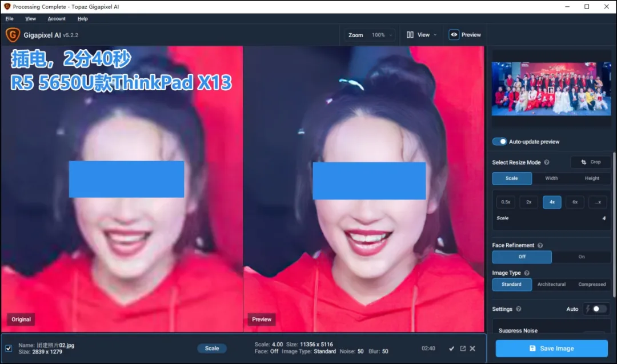Click the Crop button
The height and width of the screenshot is (364, 617).
[591, 162]
